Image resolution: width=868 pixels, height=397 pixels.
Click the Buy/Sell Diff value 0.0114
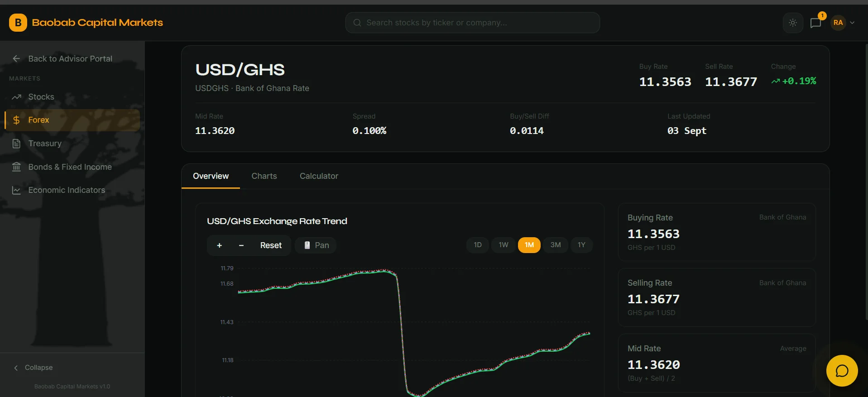[527, 131]
